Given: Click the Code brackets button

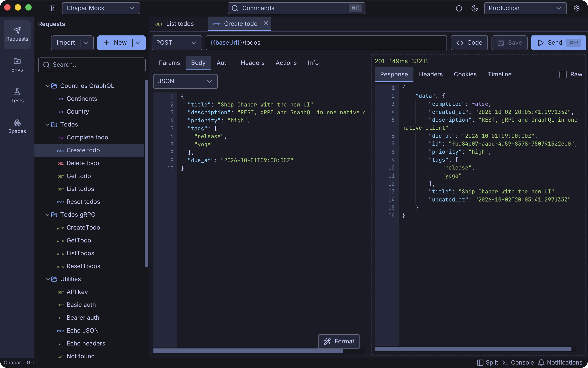Looking at the screenshot, I should coord(469,43).
